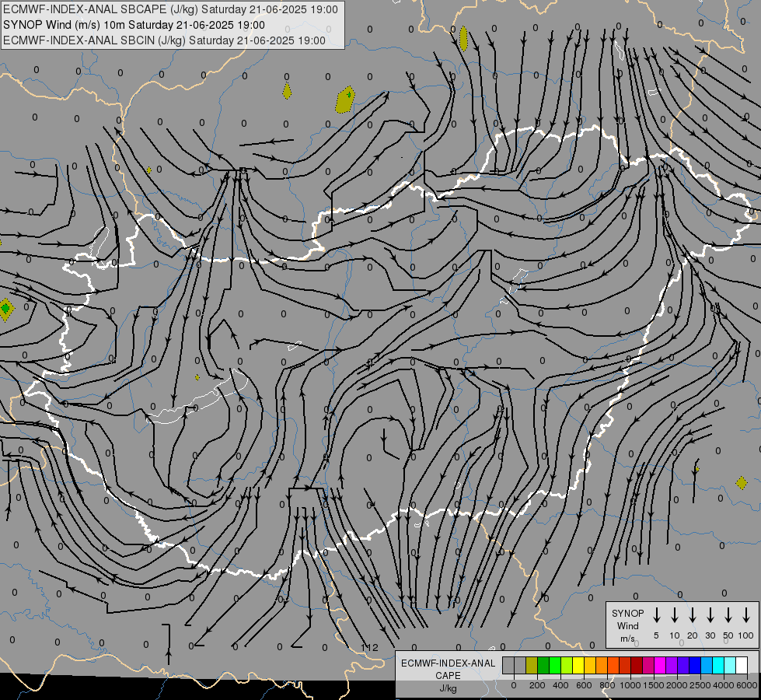
Task: Click the dark green CAPE legend swatch
Action: click(x=543, y=665)
